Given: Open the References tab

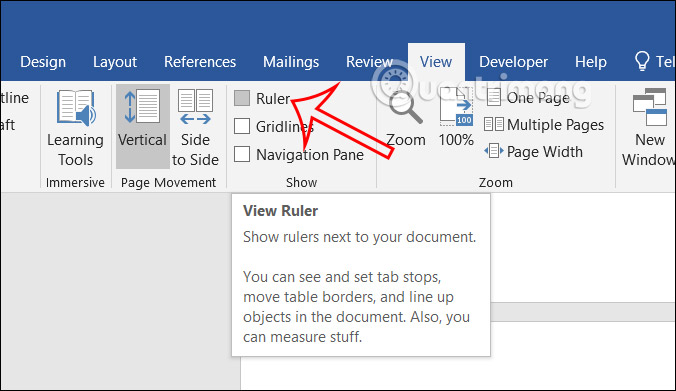Looking at the screenshot, I should 200,62.
